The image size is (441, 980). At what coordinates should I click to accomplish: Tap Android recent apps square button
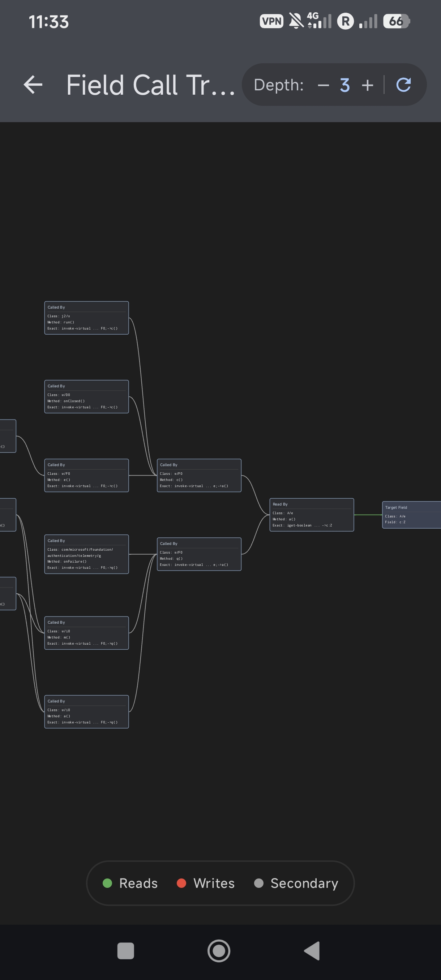pyautogui.click(x=125, y=951)
